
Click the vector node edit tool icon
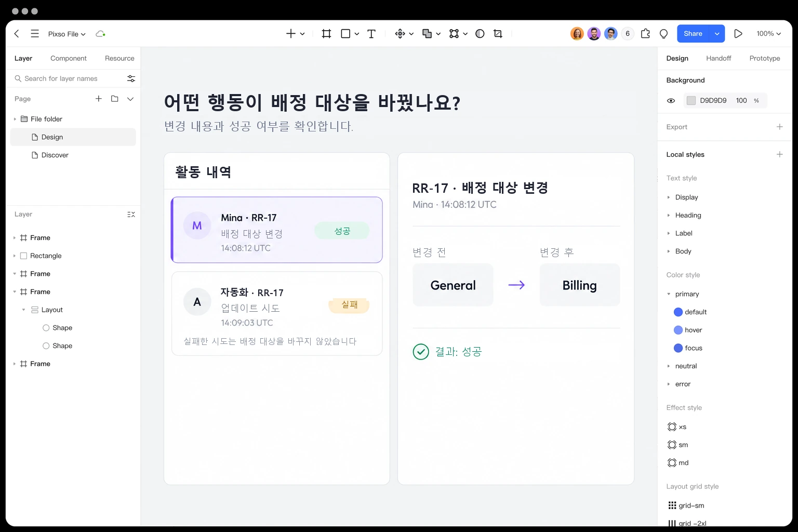click(454, 34)
